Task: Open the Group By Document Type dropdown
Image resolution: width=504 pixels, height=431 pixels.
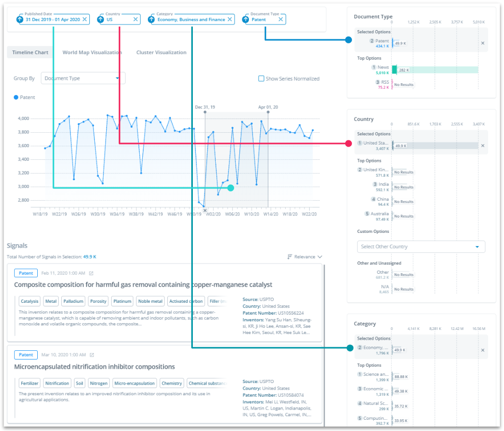Action: coord(83,78)
